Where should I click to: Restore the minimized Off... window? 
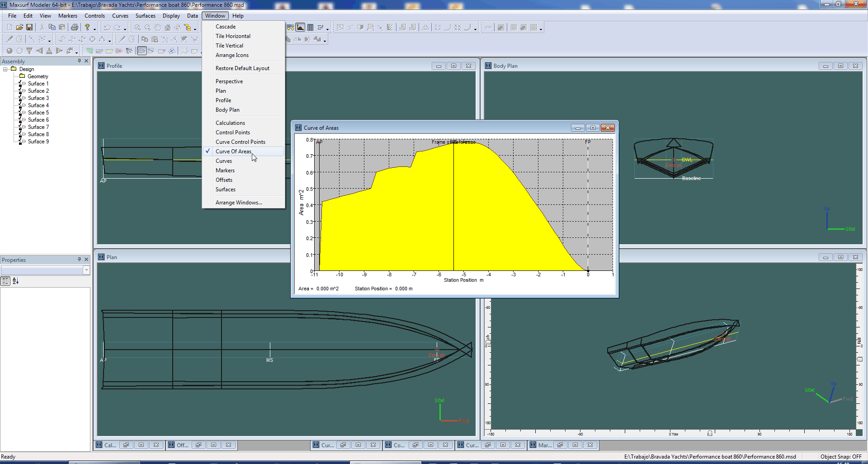click(x=198, y=445)
